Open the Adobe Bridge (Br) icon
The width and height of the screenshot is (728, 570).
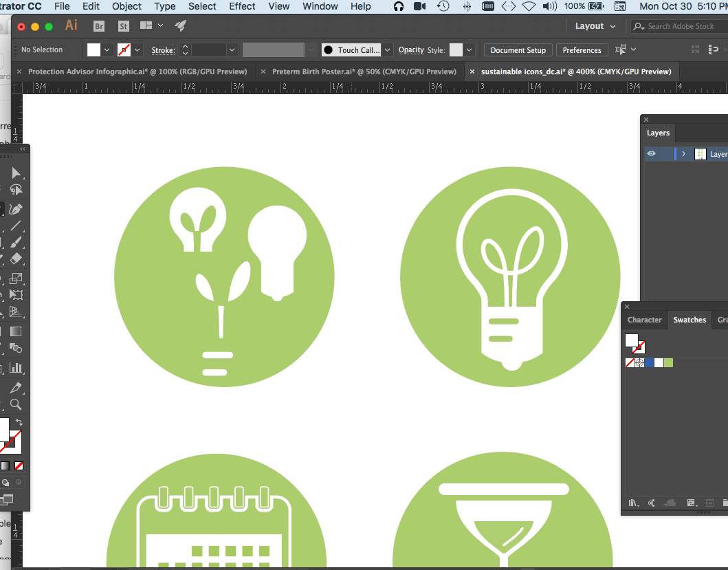(99, 26)
